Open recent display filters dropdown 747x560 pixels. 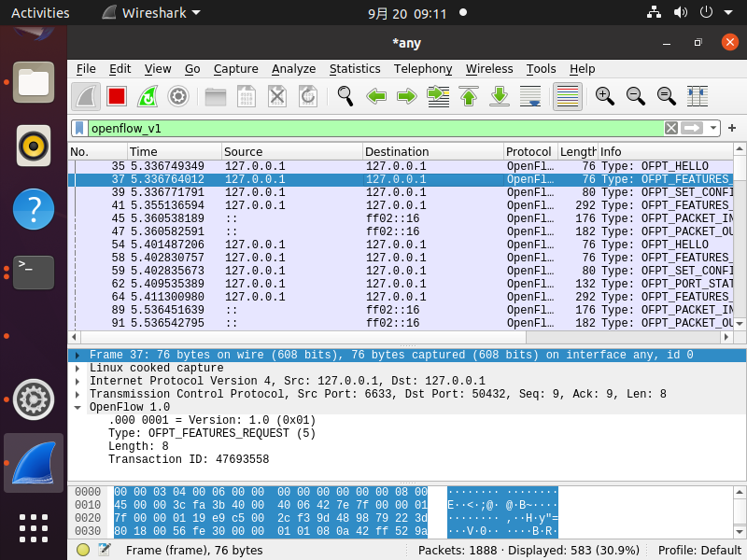click(713, 128)
